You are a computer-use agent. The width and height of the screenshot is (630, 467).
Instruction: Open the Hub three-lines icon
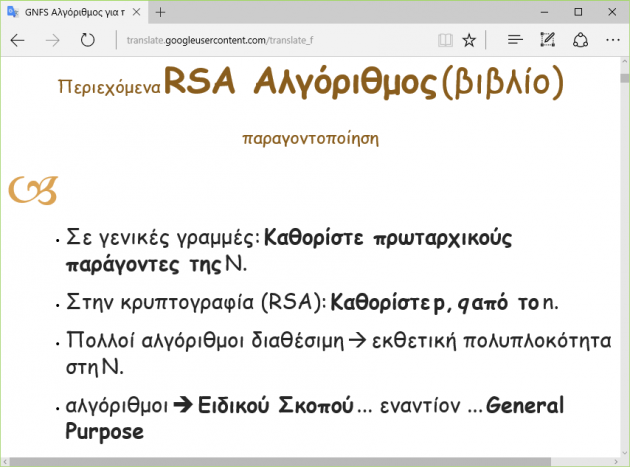tap(515, 40)
